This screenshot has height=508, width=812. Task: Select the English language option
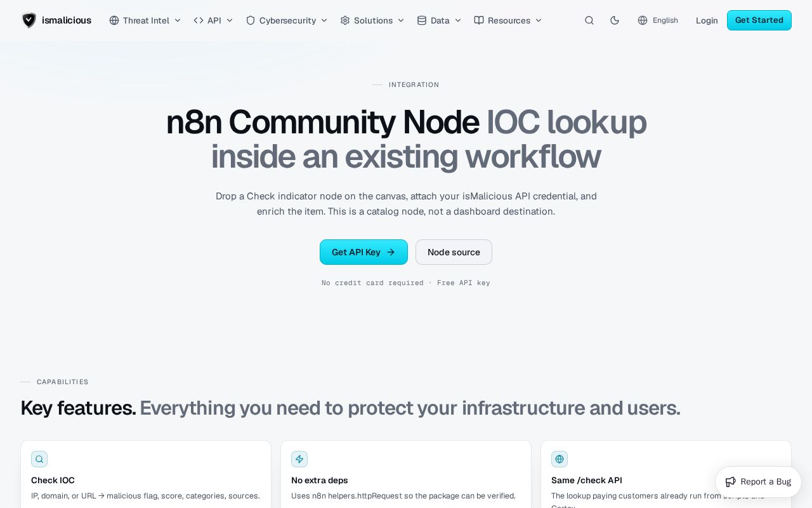click(658, 20)
